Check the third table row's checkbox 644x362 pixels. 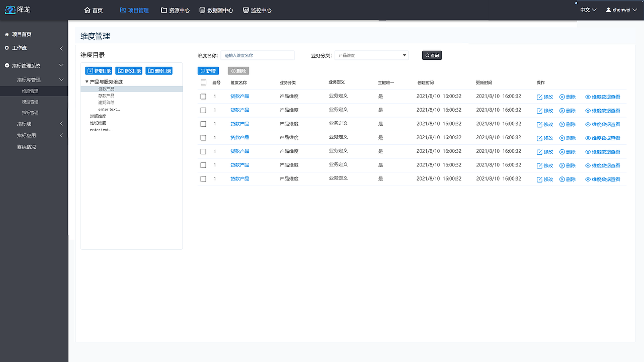[203, 124]
